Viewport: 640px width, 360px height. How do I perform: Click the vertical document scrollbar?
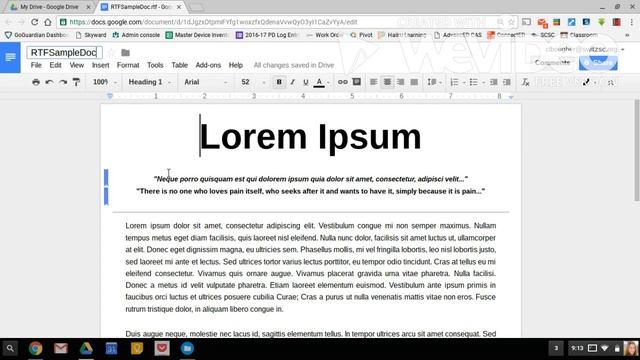(637, 150)
